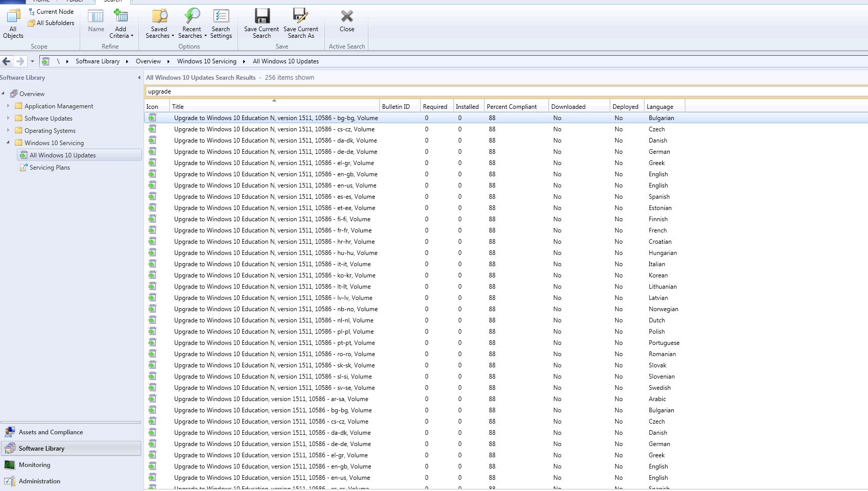868x491 pixels.
Task: Sort by Installed column header
Action: click(468, 106)
